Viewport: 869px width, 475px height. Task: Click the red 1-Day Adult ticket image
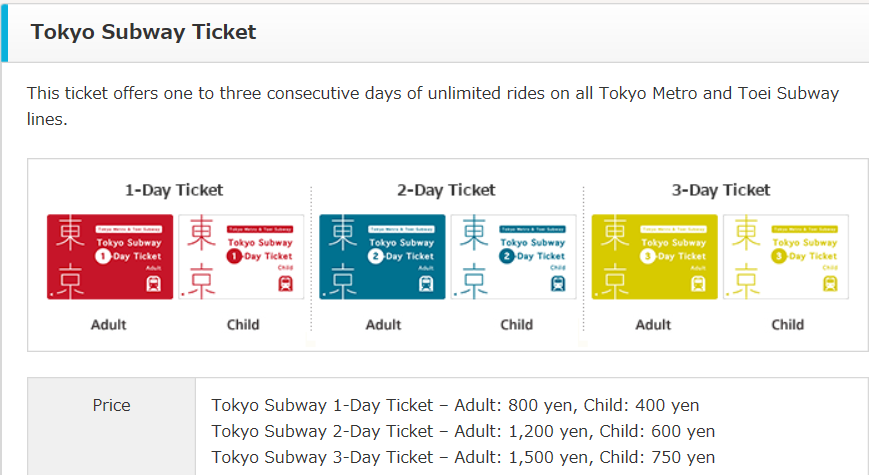[110, 257]
